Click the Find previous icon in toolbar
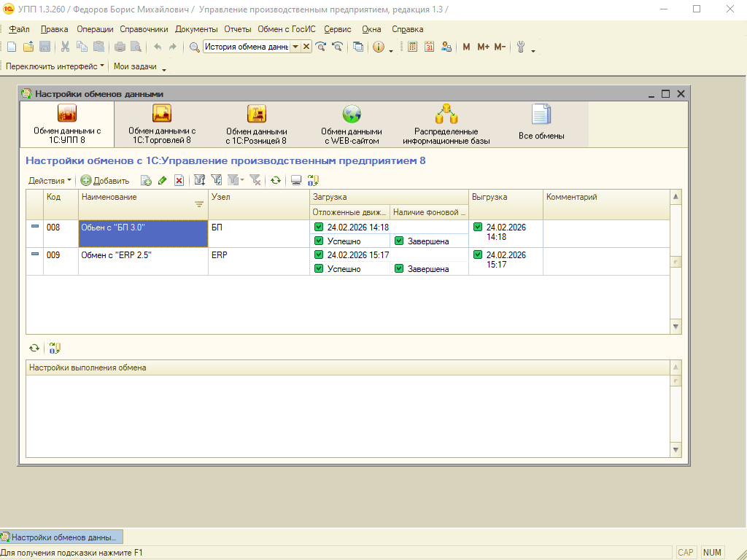Image resolution: width=747 pixels, height=560 pixels. click(x=337, y=47)
